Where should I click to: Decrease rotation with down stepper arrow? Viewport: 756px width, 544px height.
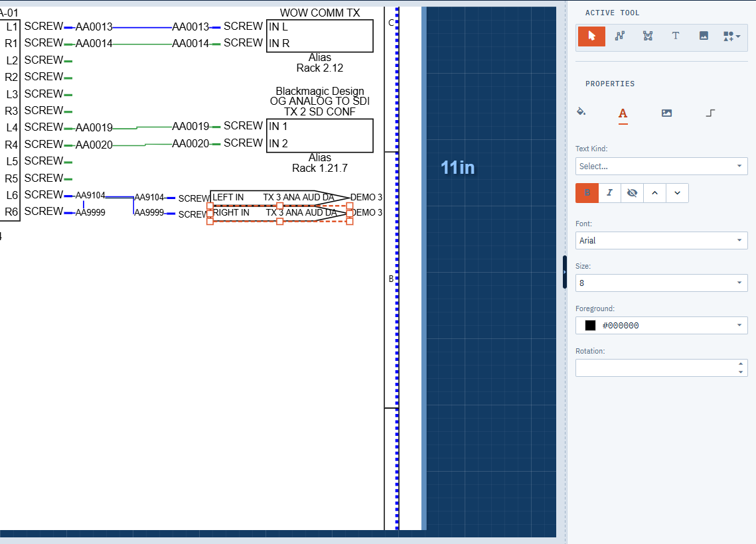coord(741,372)
